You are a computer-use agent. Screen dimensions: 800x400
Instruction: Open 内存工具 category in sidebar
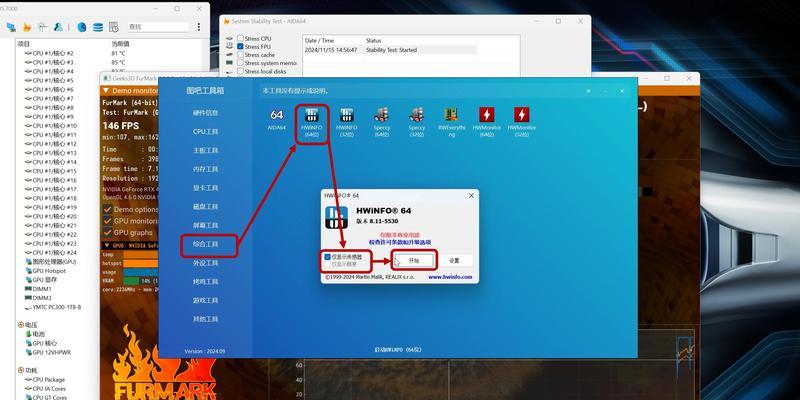click(205, 169)
